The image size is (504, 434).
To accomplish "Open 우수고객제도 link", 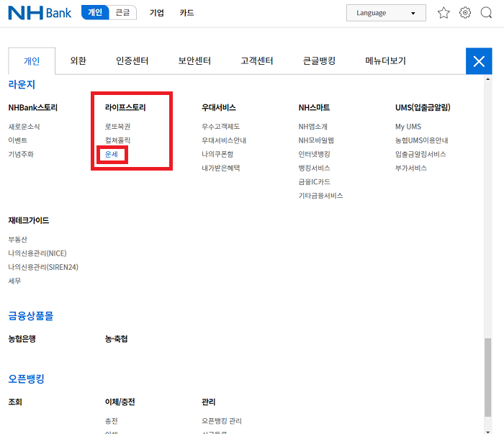I will tap(221, 127).
